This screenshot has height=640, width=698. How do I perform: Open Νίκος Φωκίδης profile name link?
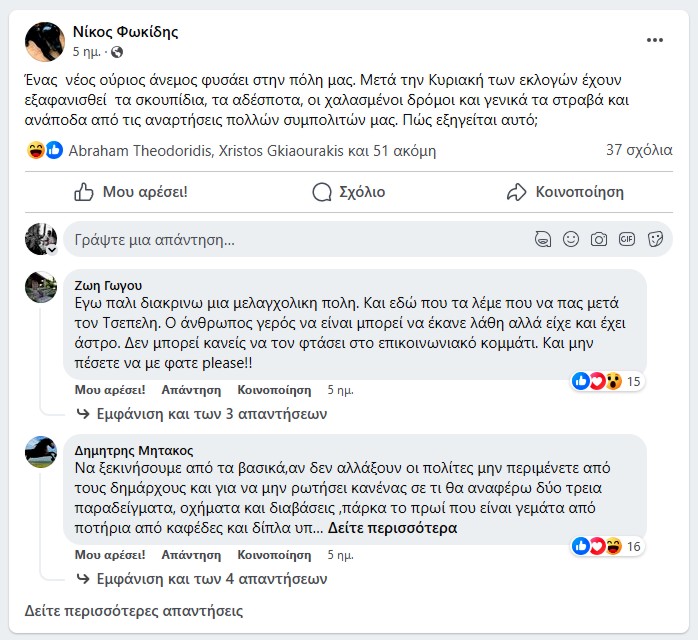tap(126, 32)
